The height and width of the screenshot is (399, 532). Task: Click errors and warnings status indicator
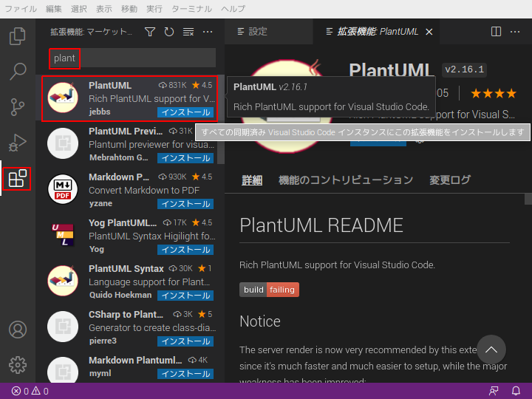(30, 391)
